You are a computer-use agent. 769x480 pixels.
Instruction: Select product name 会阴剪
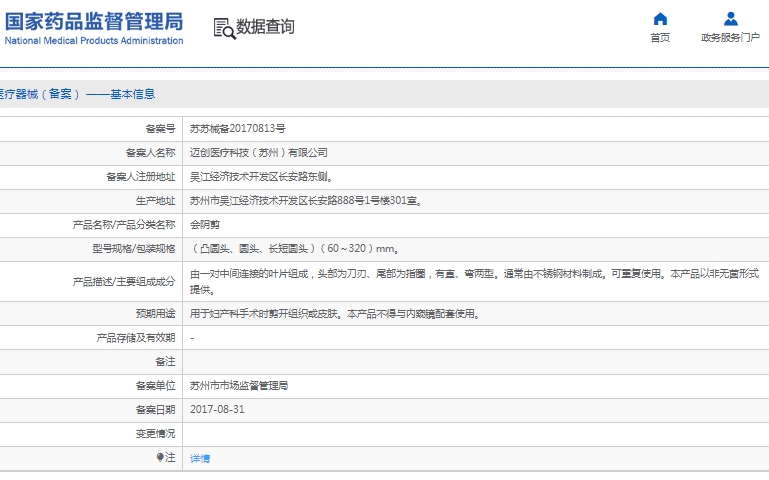tap(205, 225)
